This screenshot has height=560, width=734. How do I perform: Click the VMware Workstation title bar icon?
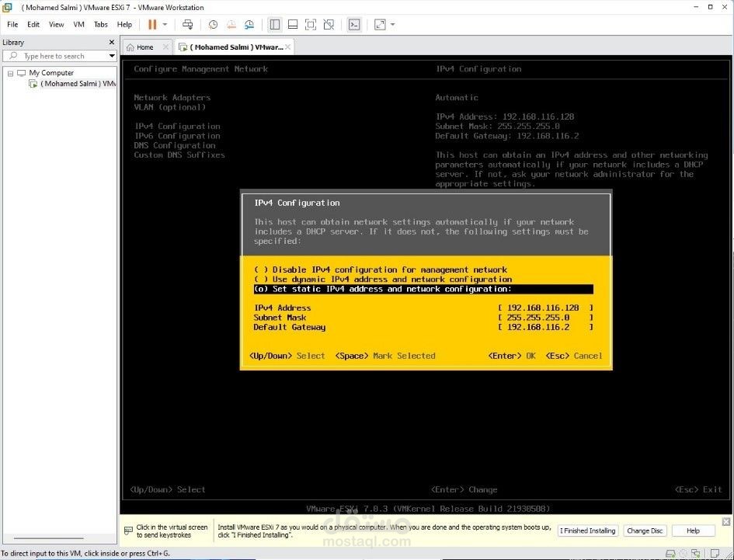coord(7,7)
